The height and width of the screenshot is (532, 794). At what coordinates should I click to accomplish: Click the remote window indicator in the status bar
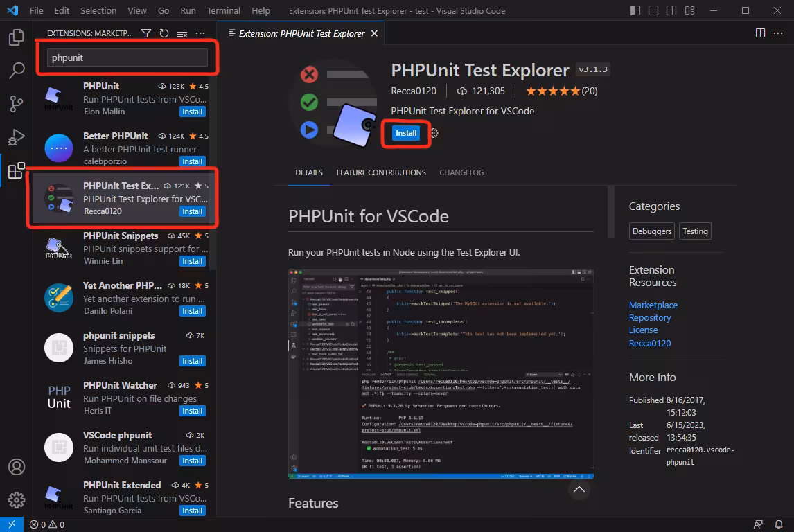pyautogui.click(x=12, y=524)
